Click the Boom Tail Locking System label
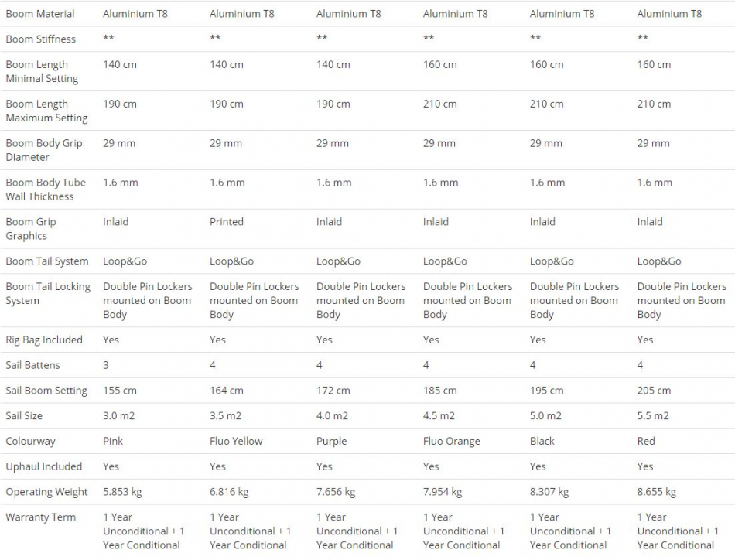This screenshot has width=735, height=560. click(48, 293)
